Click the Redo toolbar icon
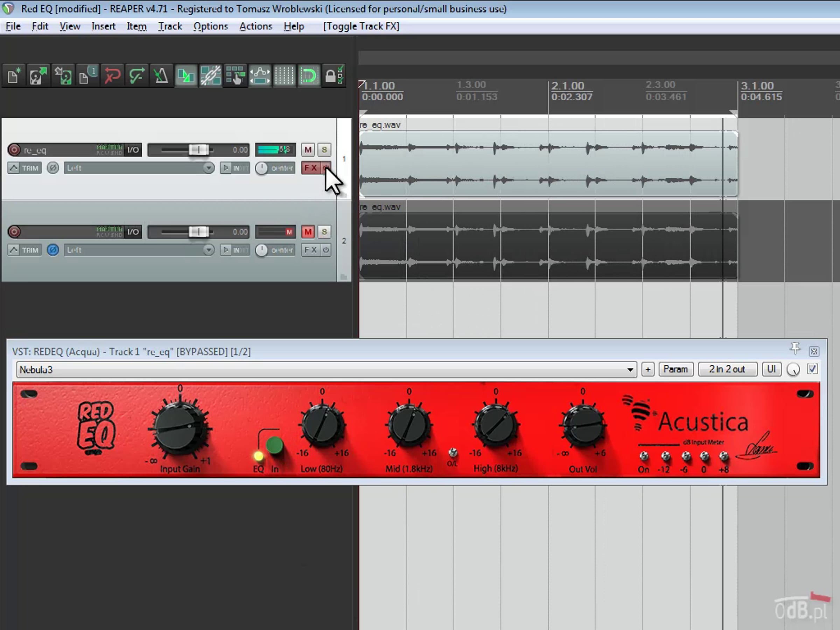 137,76
